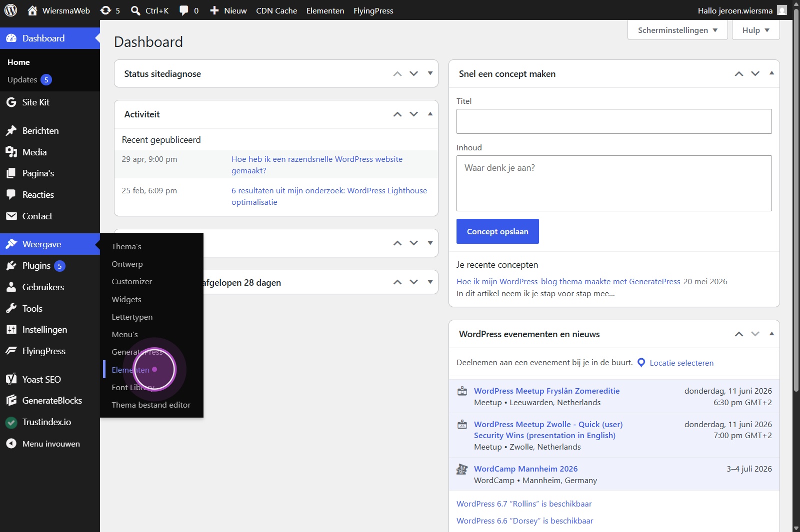
Task: Open WordCamp Mannheim 2026 link
Action: click(x=525, y=469)
